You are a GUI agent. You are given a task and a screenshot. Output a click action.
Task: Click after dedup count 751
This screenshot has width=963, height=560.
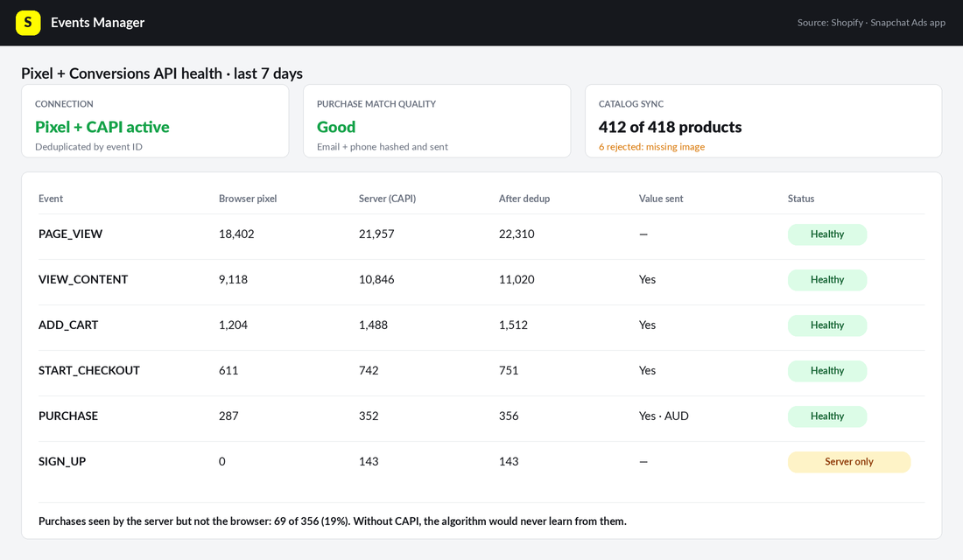point(509,370)
